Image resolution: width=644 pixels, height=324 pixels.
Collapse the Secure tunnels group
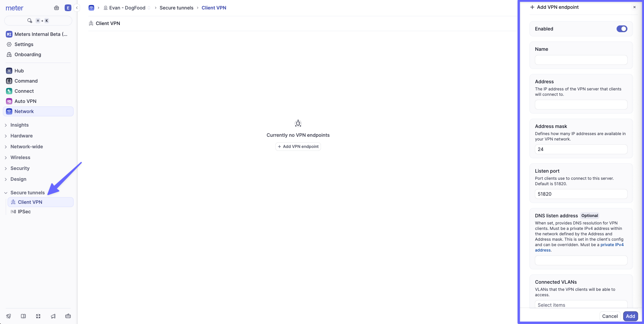27,193
